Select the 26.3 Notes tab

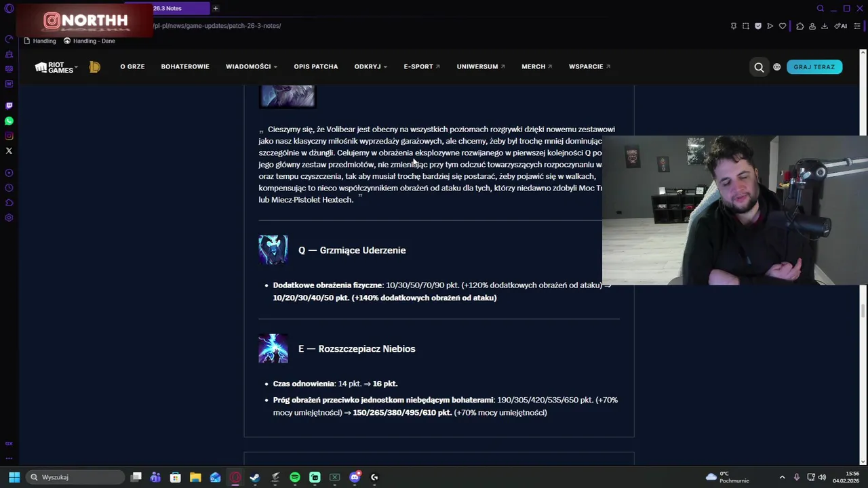167,8
